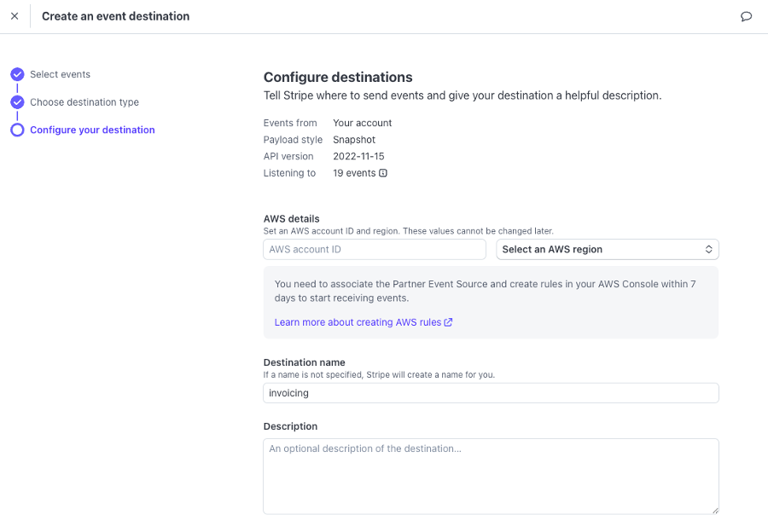
Task: Click the Configure your destination step circle
Action: point(17,130)
